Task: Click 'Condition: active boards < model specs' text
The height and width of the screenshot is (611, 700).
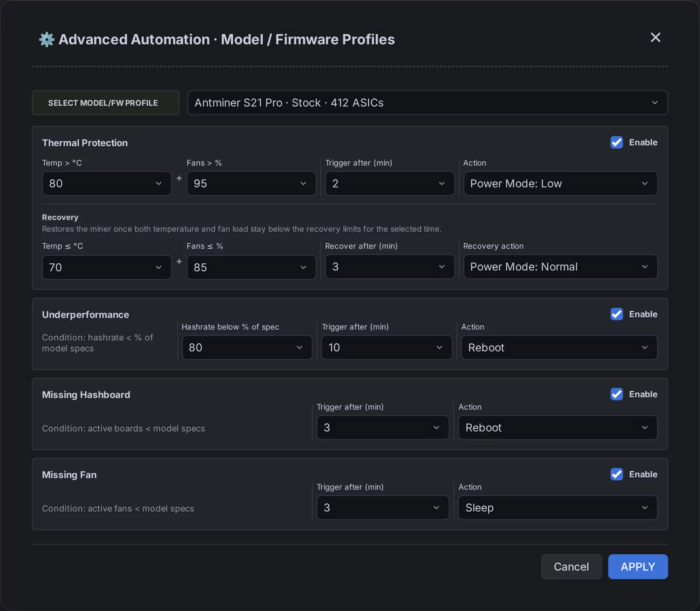Action: tap(123, 429)
